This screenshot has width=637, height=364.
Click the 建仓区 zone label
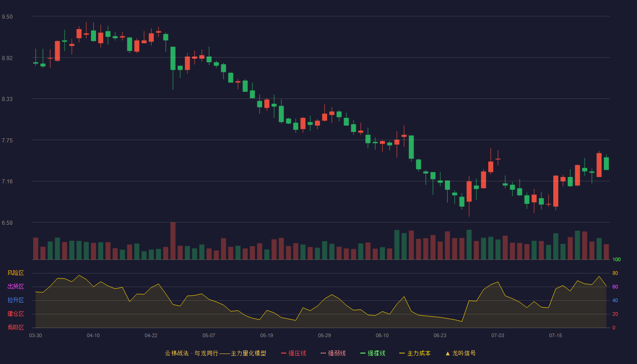coord(15,314)
